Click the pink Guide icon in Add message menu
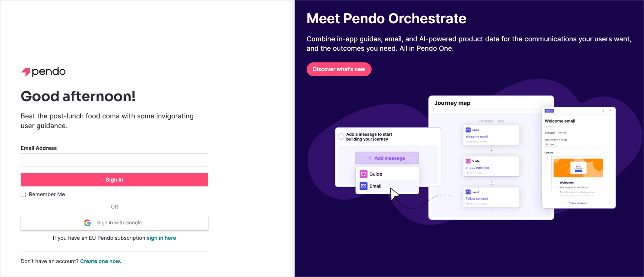644x277 pixels. (x=364, y=174)
